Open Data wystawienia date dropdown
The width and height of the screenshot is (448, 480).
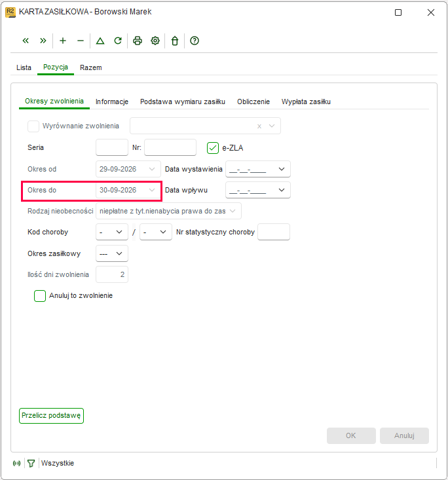(x=282, y=169)
